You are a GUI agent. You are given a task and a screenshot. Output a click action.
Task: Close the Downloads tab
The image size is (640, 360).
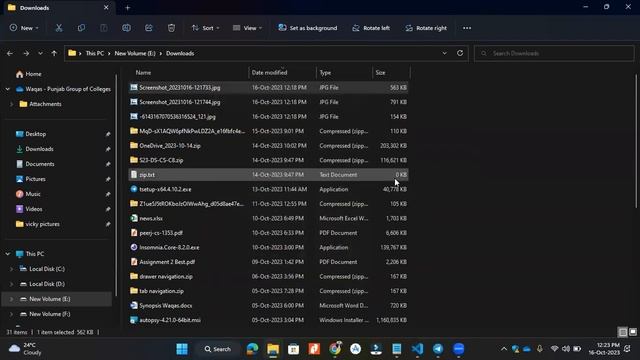tap(106, 7)
